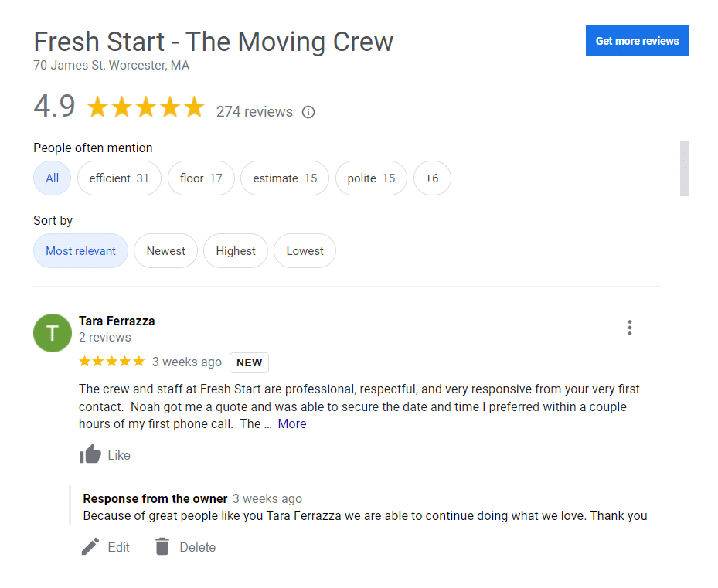Enable the 'floor 17' keyword filter
Screen dimensions: 718x588
pos(201,178)
